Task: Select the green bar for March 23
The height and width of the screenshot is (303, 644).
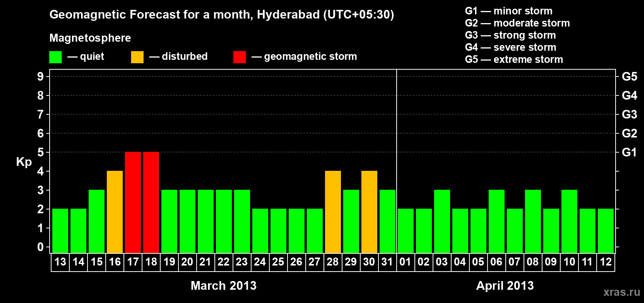Action: [242, 221]
